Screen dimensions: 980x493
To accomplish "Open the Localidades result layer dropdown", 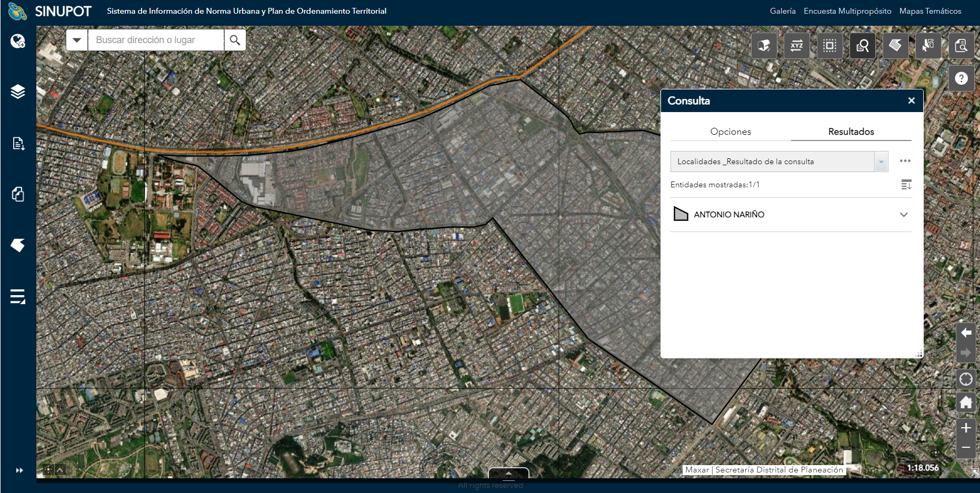I will click(x=881, y=162).
